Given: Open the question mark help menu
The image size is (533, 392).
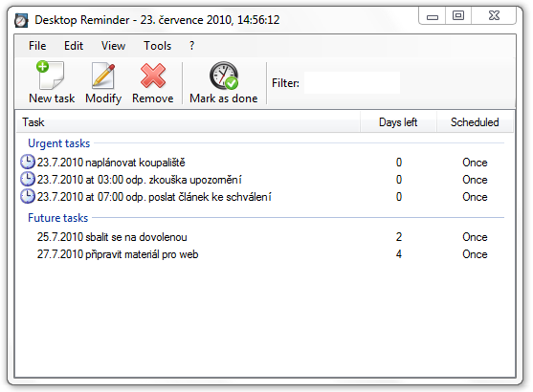Looking at the screenshot, I should click(192, 46).
